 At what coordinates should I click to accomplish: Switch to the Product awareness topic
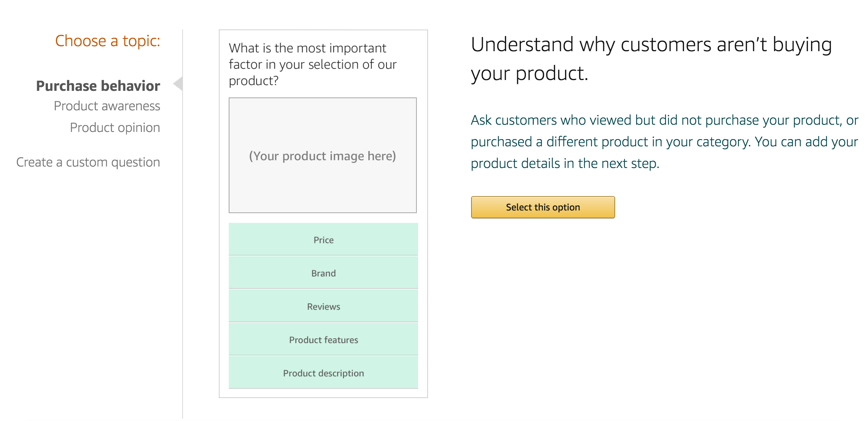coord(107,106)
